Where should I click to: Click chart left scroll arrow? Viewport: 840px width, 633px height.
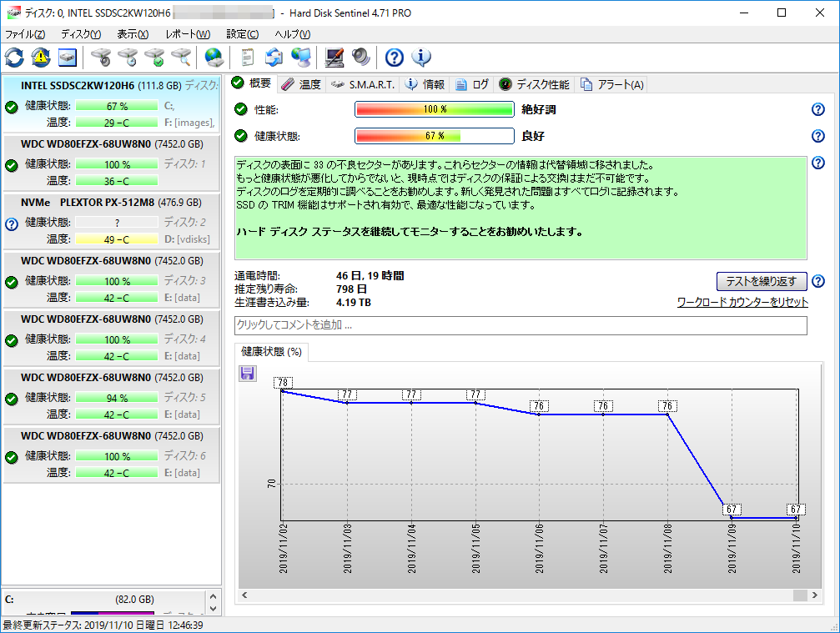click(244, 595)
